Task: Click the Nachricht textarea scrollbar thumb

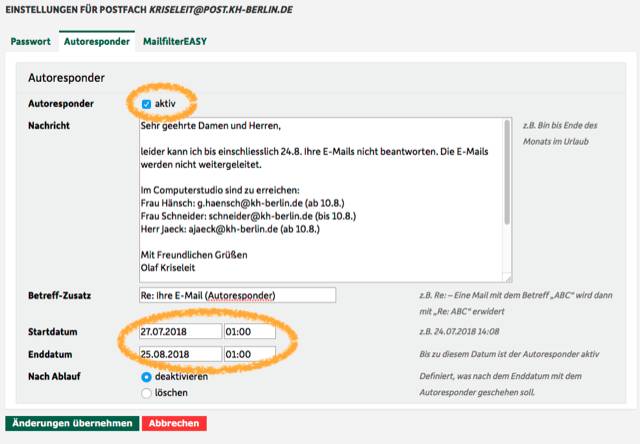Action: 507,171
